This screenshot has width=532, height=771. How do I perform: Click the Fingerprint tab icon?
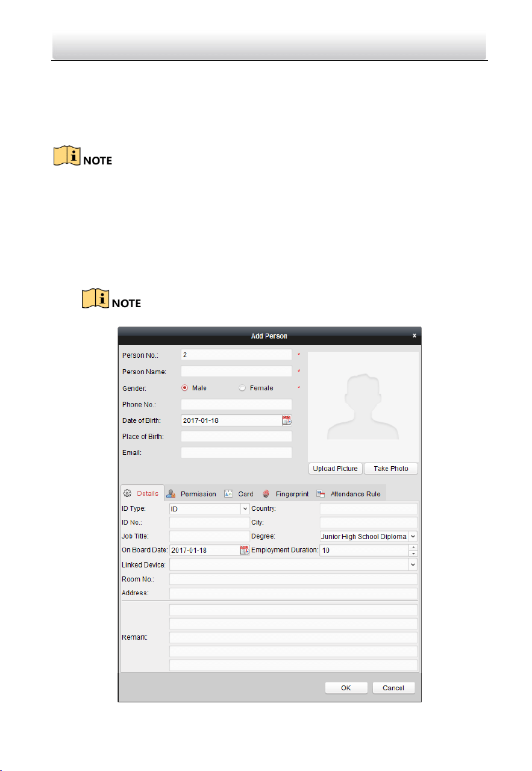click(x=266, y=494)
